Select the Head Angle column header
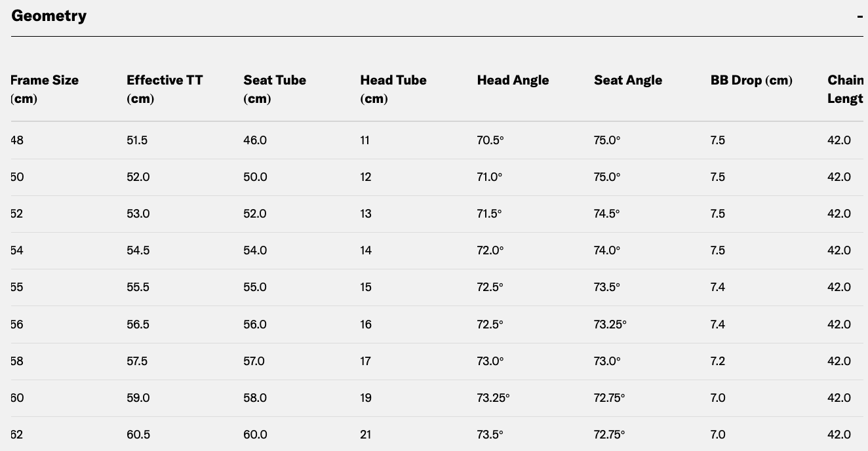Screen dimensions: 868x451 (x=513, y=80)
